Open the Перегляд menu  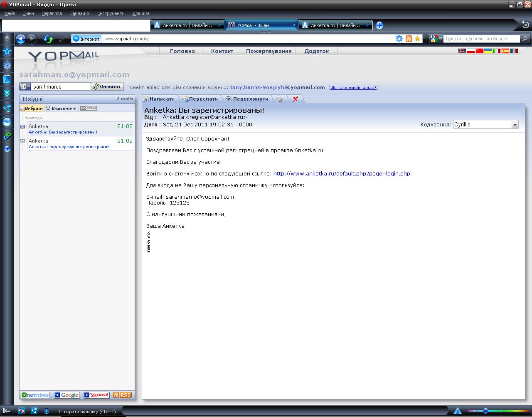click(x=52, y=13)
